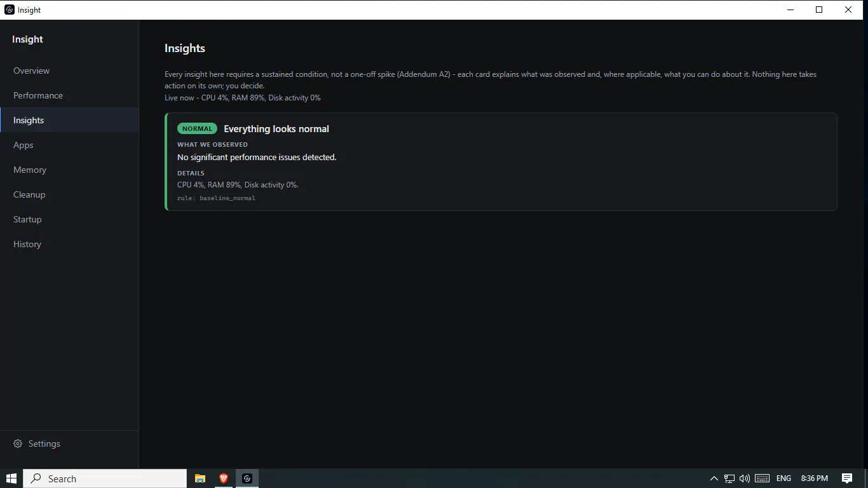Click the Insight heading in sidebar
The height and width of the screenshot is (488, 868).
pos(27,39)
